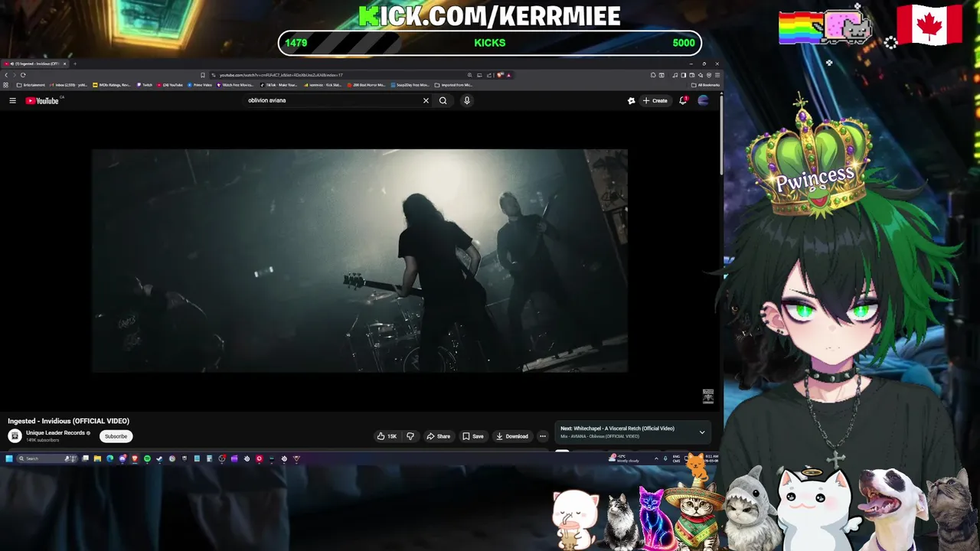Clear the search text with X

click(426, 100)
